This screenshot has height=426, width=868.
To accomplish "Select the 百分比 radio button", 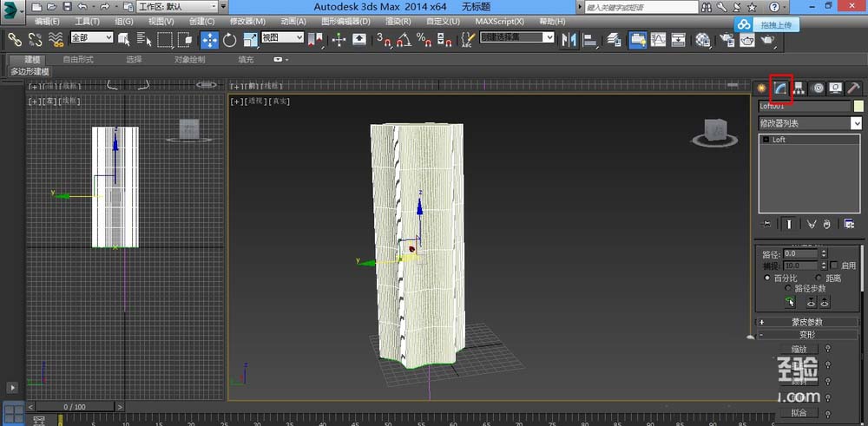I will [767, 278].
